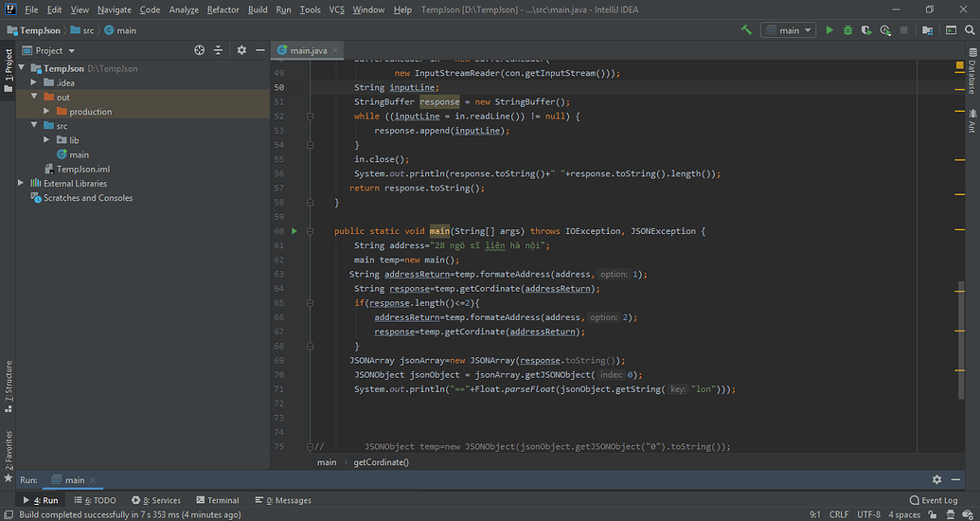
Task: Run with Coverage from toolbar
Action: (x=866, y=30)
